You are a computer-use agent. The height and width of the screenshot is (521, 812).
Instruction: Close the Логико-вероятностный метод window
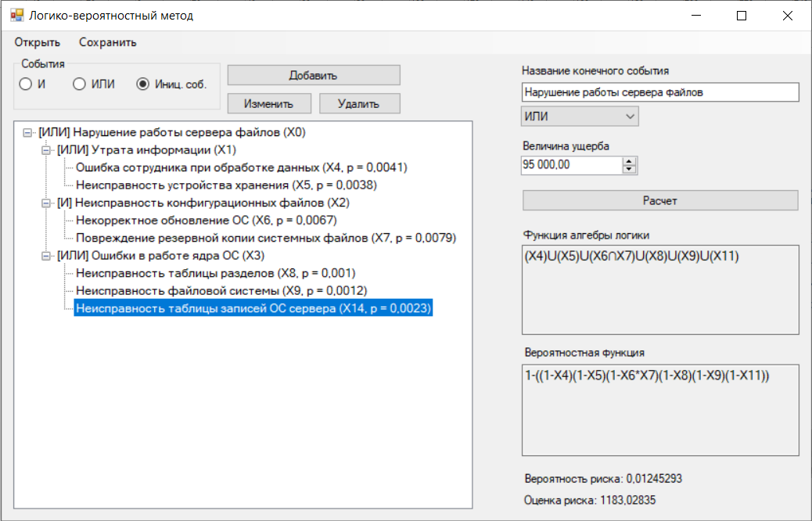pyautogui.click(x=788, y=16)
